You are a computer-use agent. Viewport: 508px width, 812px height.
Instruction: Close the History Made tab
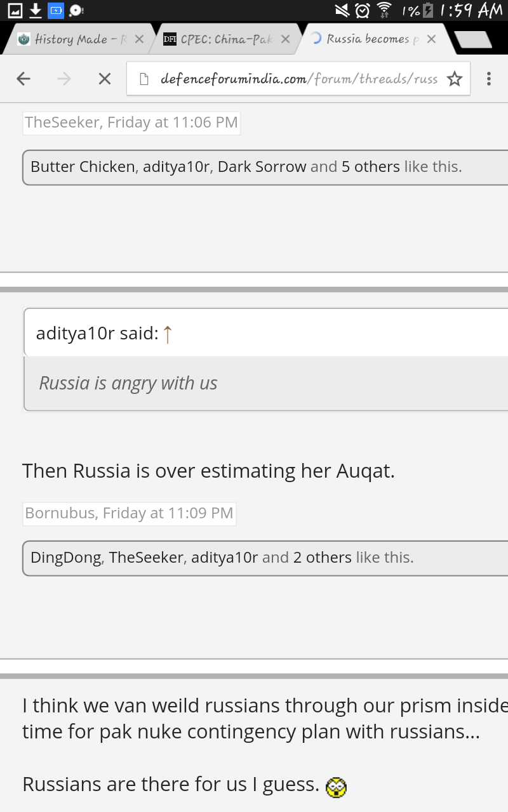[139, 39]
